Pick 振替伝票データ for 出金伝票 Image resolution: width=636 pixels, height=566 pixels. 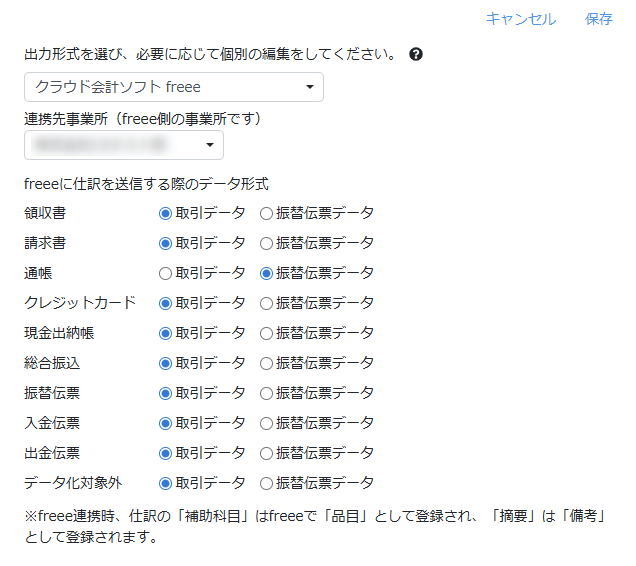(266, 453)
